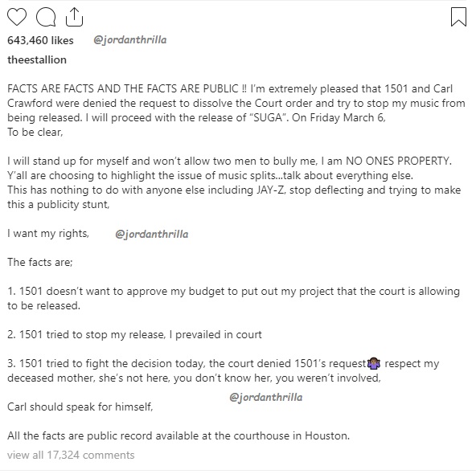
Task: Click the 'NO ONES PROPERTY' caption text
Action: (x=399, y=161)
